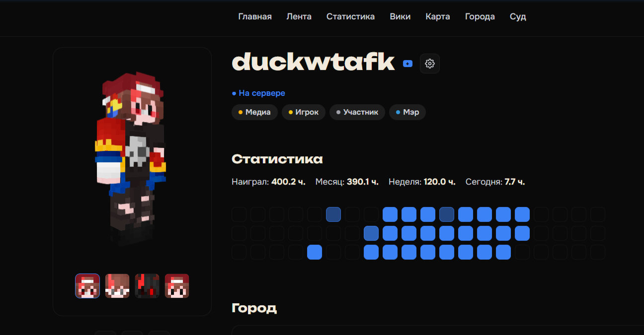This screenshot has height=335, width=644.
Task: Select the Неделя 120.0 ч. value
Action: pyautogui.click(x=422, y=182)
